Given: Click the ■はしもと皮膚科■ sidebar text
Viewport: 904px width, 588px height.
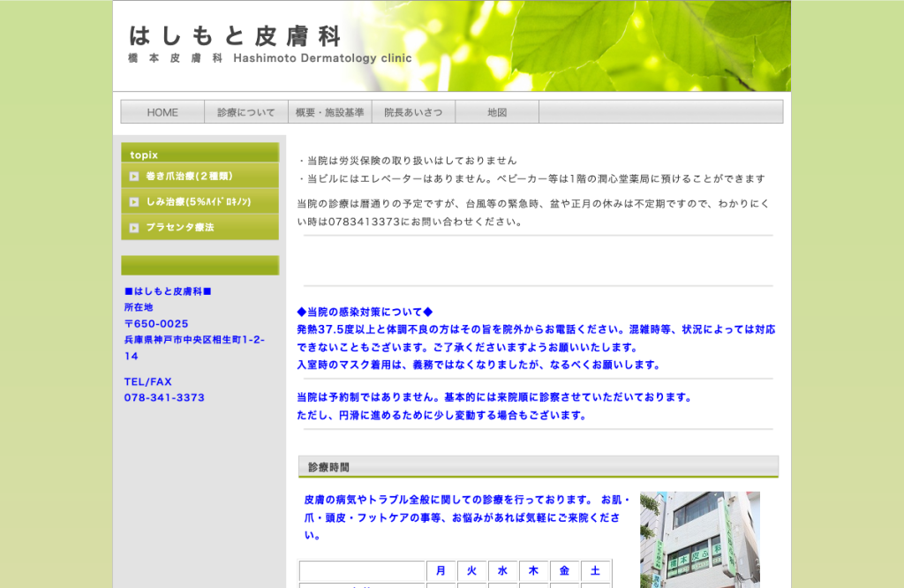Looking at the screenshot, I should (x=168, y=291).
